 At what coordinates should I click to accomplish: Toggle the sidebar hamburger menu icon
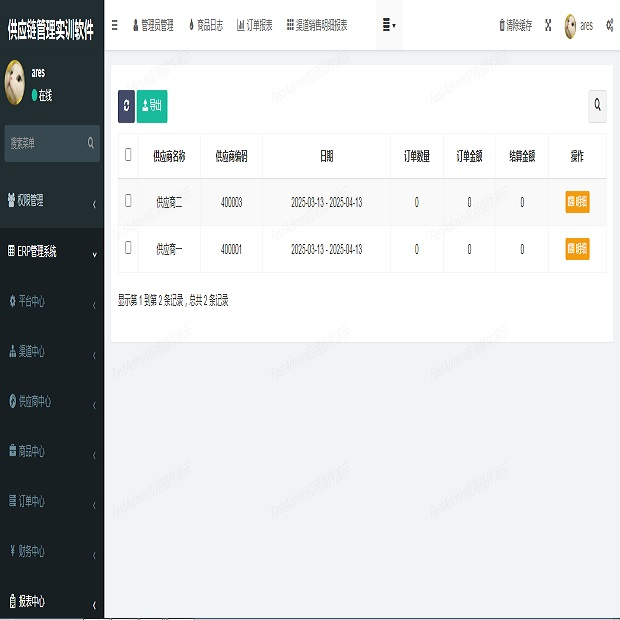[x=114, y=25]
